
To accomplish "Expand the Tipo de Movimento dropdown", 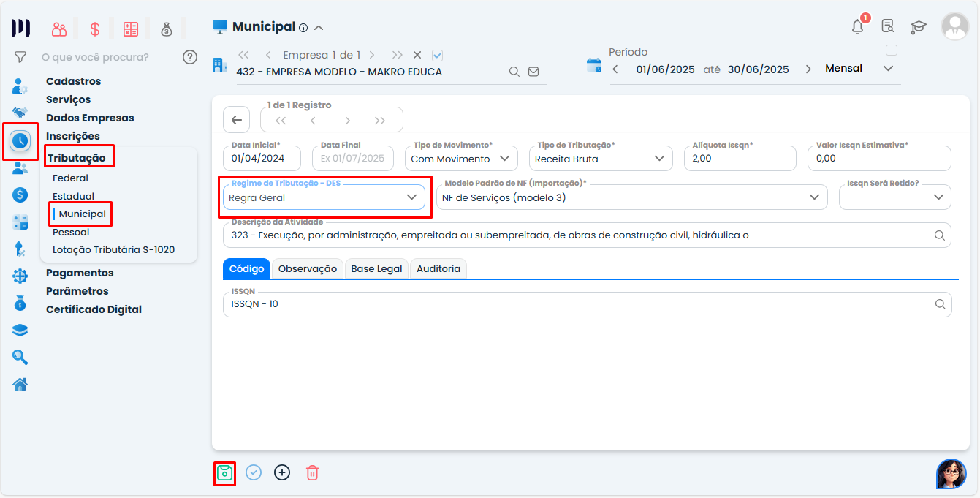I will pos(461,159).
